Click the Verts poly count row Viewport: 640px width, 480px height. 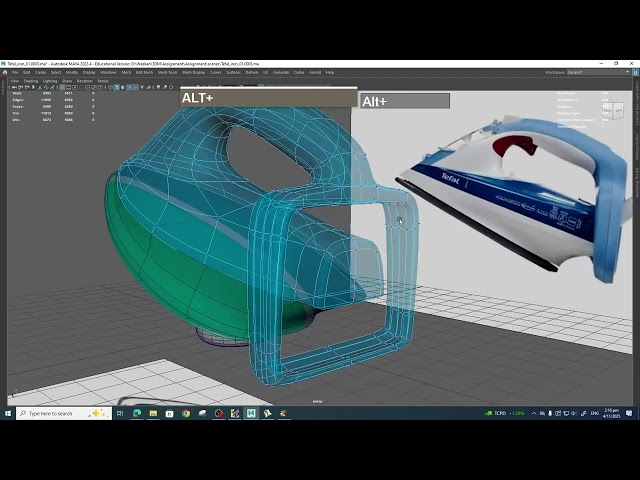click(53, 93)
